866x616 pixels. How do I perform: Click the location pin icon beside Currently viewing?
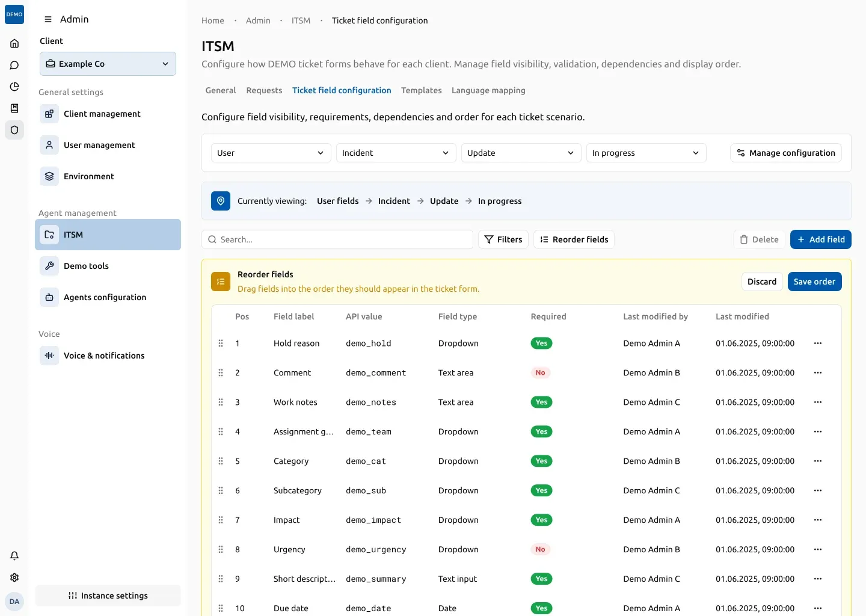point(221,201)
